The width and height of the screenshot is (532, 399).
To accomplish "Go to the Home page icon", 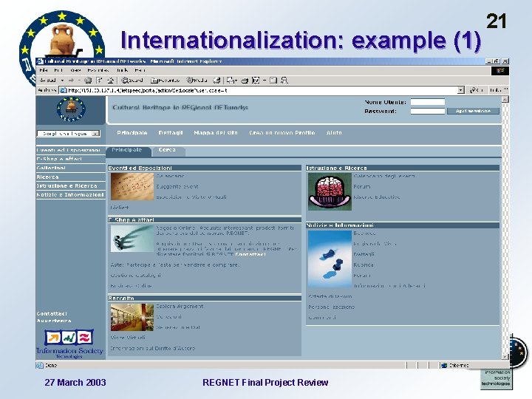I will pyautogui.click(x=110, y=81).
